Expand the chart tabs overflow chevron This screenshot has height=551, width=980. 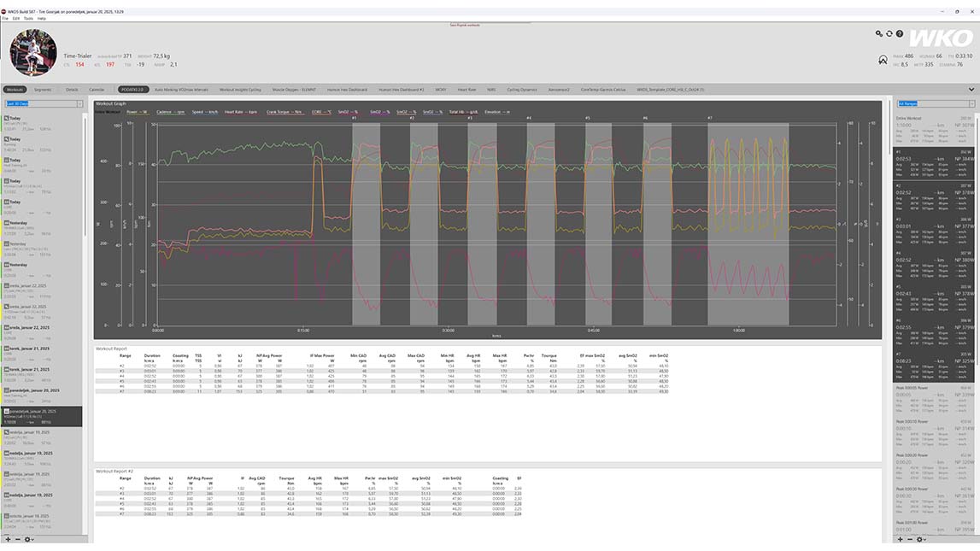point(971,89)
